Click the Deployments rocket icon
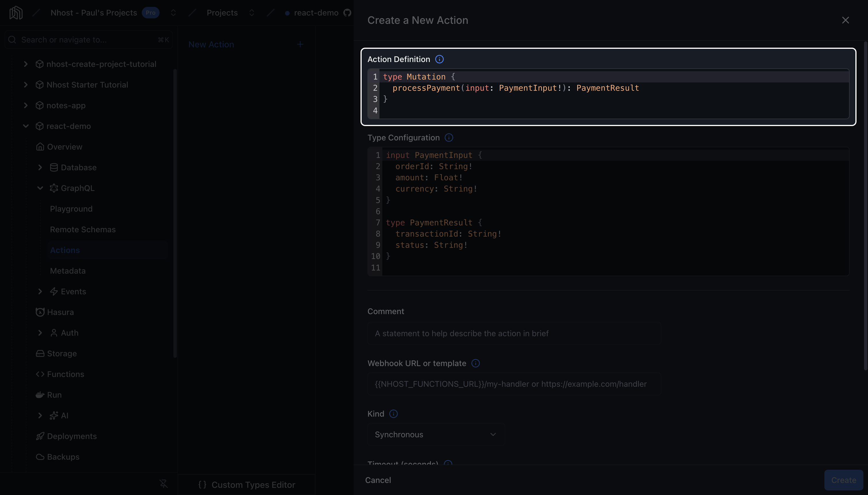Viewport: 868px width, 495px height. (x=40, y=436)
